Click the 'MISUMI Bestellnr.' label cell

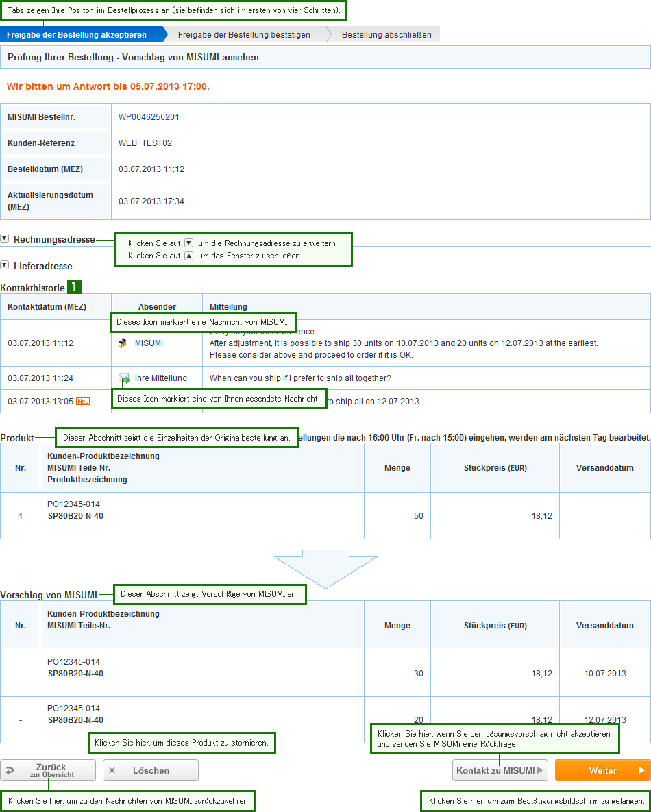56,117
